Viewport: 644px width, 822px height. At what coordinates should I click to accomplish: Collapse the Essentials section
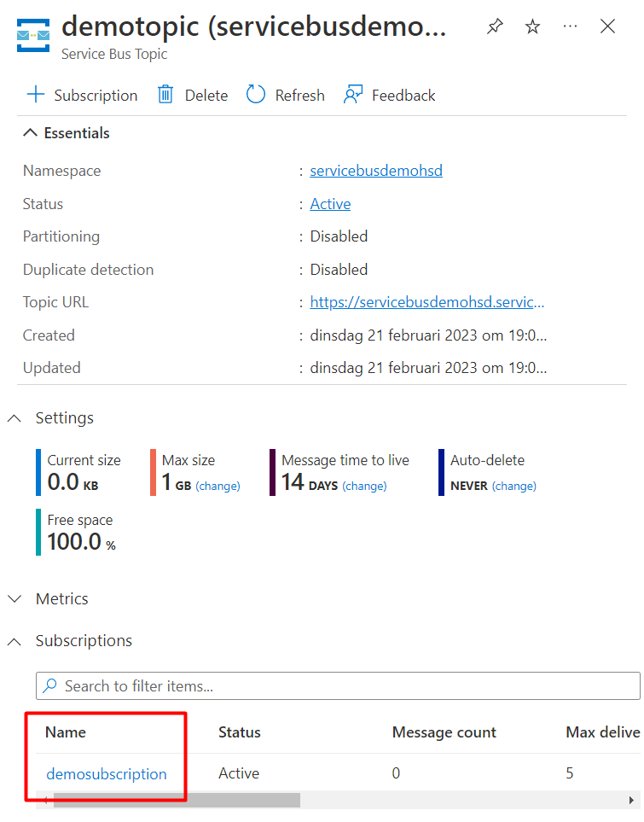point(31,133)
